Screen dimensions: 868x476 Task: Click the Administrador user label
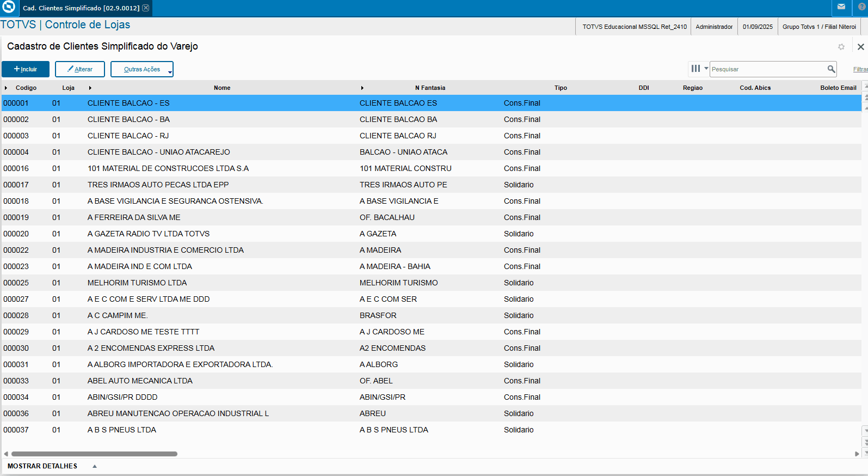[x=714, y=27]
